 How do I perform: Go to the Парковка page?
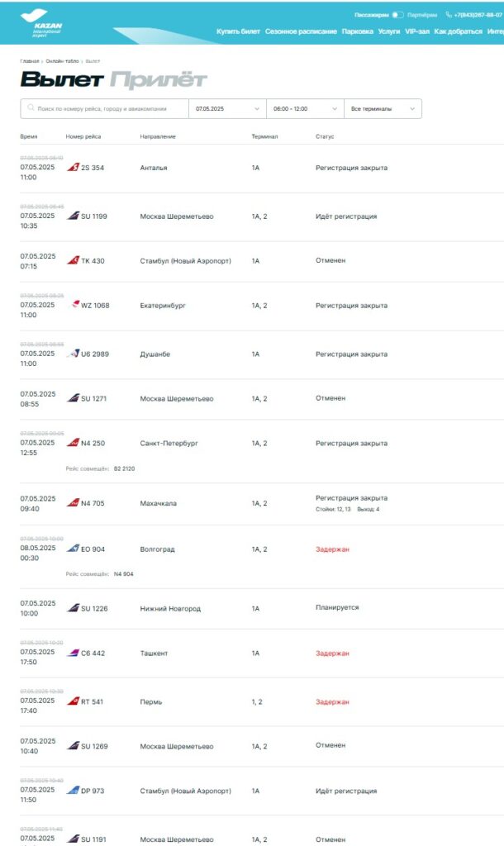coord(357,31)
